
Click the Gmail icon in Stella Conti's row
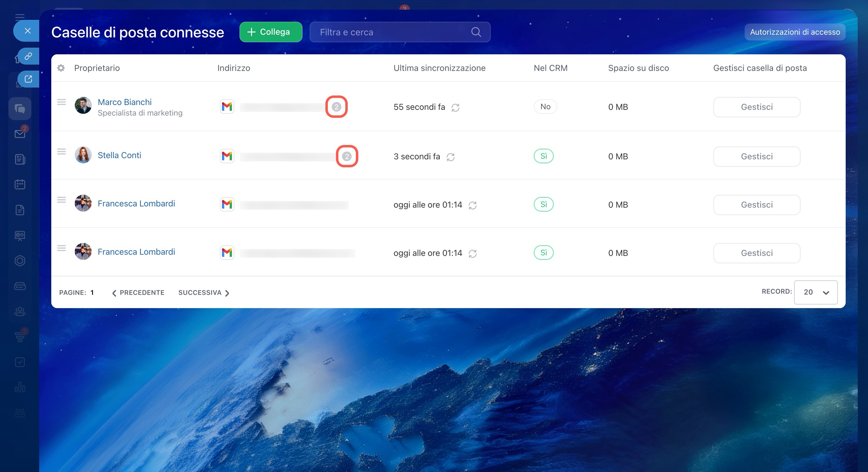(227, 156)
